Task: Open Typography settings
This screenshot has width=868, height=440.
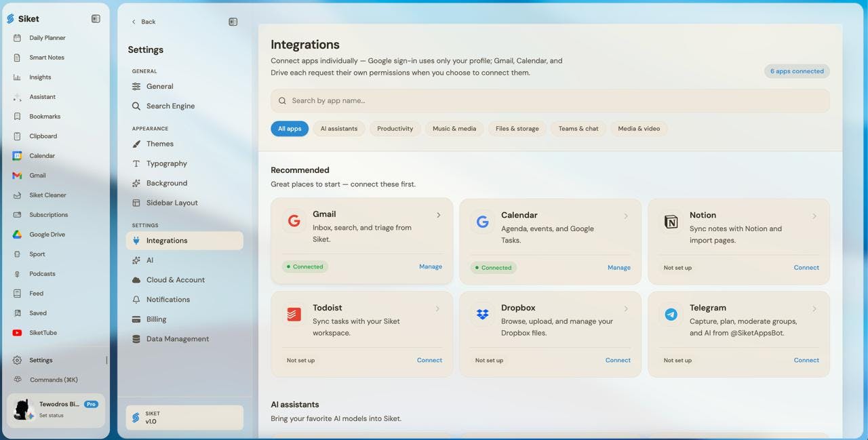Action: point(184,163)
